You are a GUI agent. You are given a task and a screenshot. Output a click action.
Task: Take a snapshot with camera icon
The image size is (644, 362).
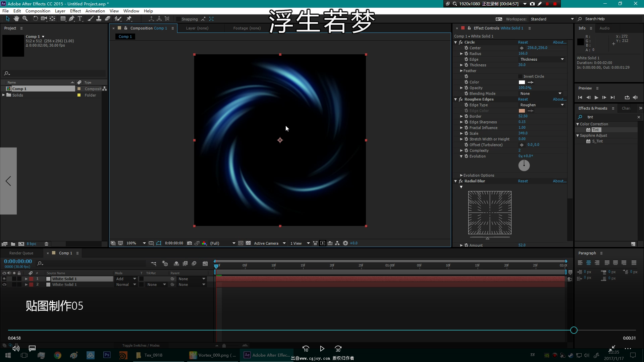point(190,243)
